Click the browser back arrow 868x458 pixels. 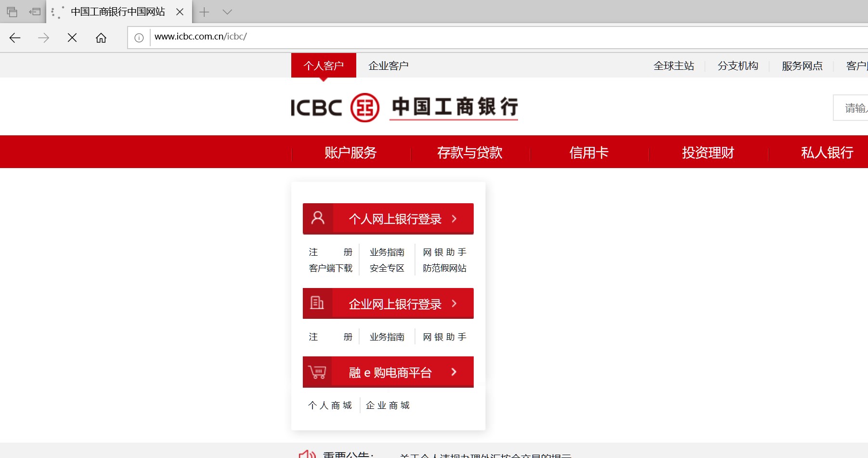click(15, 37)
